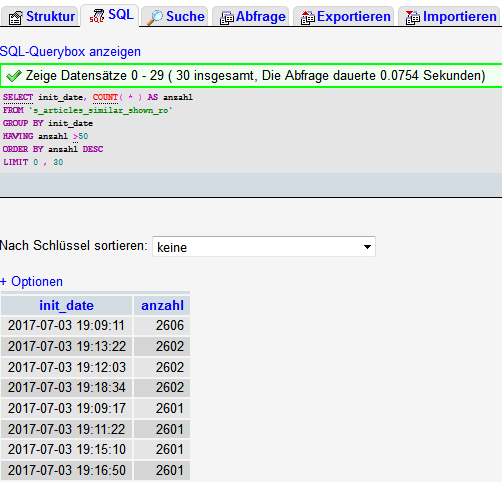Open the Suche tab

tap(175, 17)
